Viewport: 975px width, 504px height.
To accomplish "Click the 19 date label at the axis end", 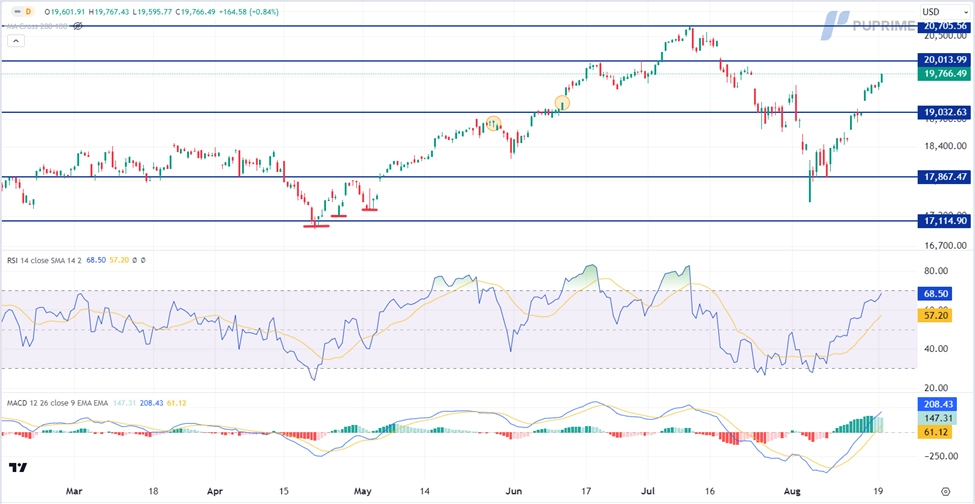I will point(878,490).
